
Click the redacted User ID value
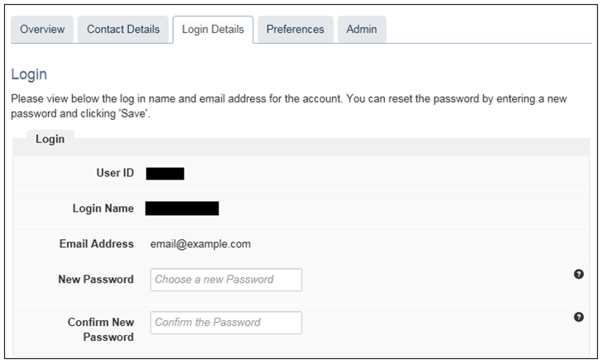165,174
